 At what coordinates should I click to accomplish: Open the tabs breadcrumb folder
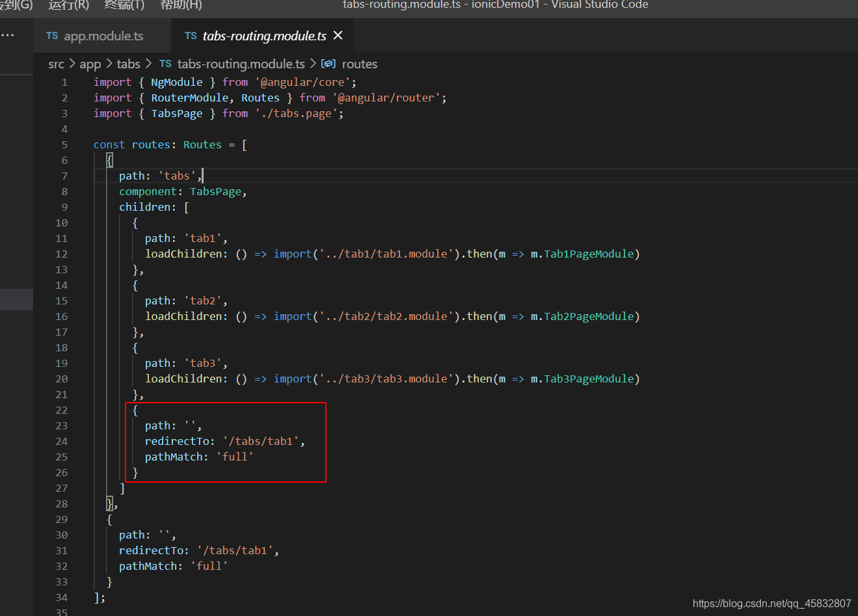[x=129, y=64]
